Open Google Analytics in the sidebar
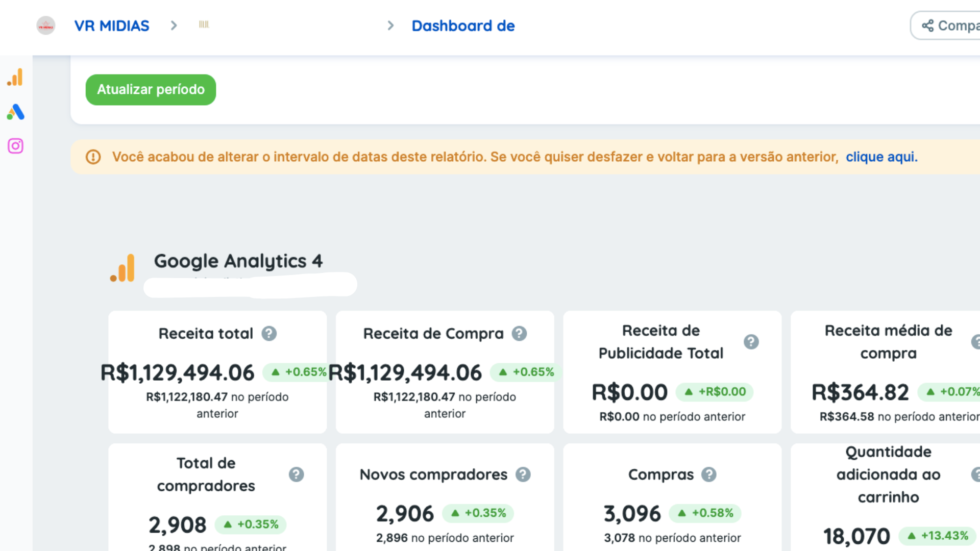The height and width of the screenshot is (551, 980). [15, 77]
